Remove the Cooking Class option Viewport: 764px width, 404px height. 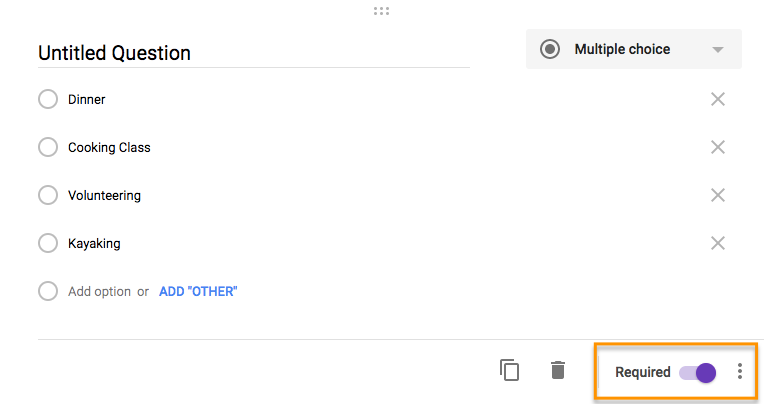(717, 147)
